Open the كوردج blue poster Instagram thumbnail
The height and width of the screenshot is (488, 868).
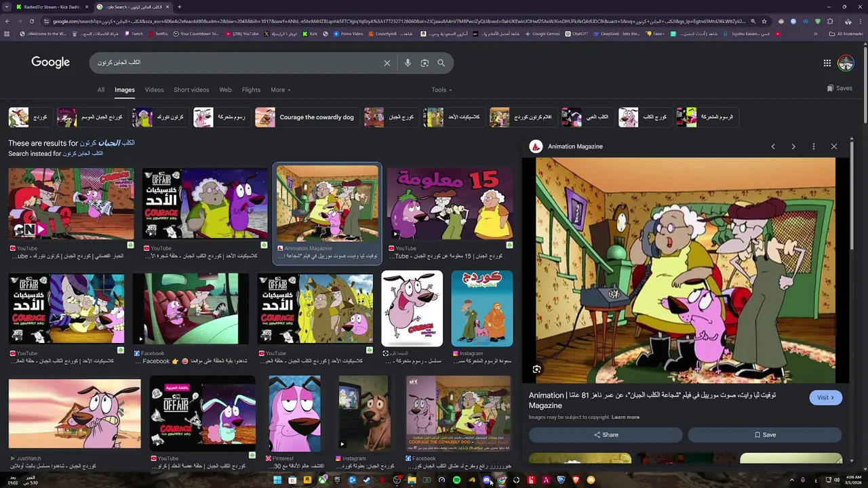[482, 308]
